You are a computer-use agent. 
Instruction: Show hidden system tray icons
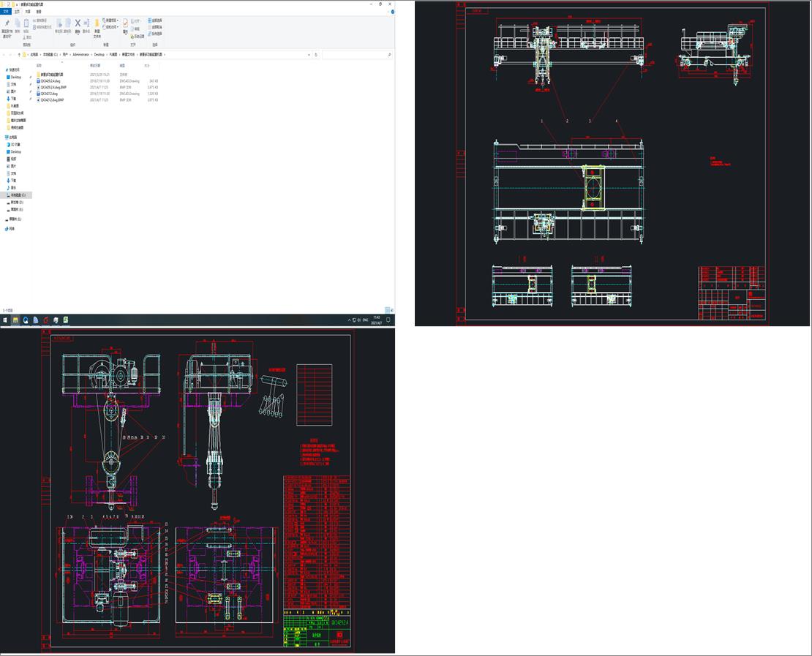[x=349, y=320]
